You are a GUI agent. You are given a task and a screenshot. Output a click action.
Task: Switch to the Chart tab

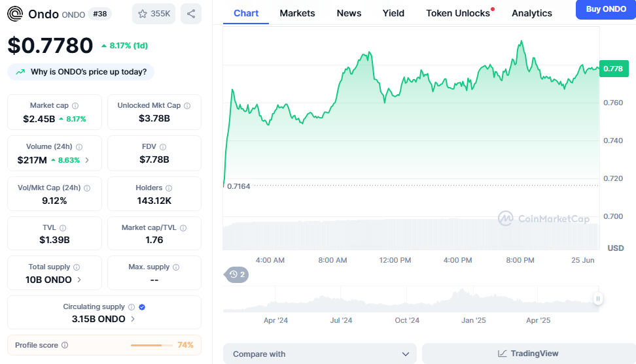pos(246,13)
